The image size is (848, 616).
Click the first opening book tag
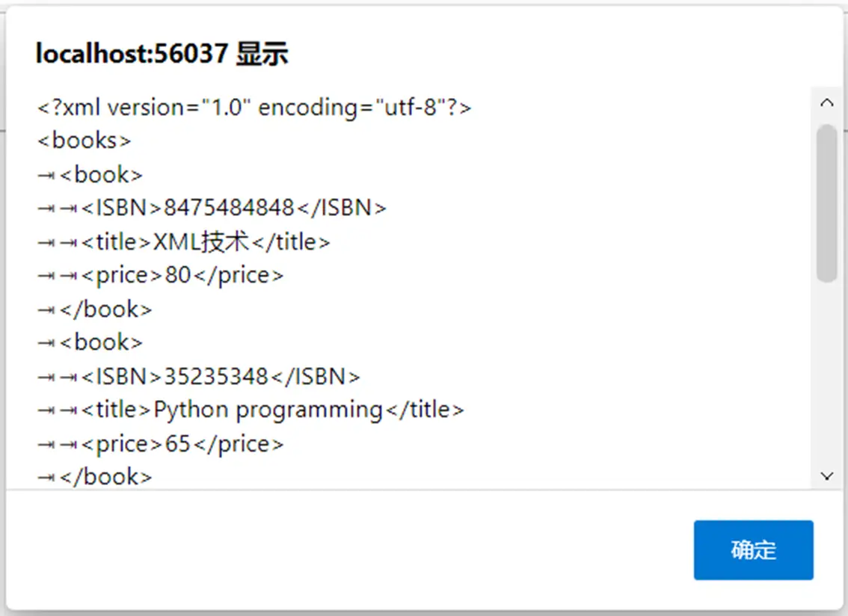[x=101, y=175]
